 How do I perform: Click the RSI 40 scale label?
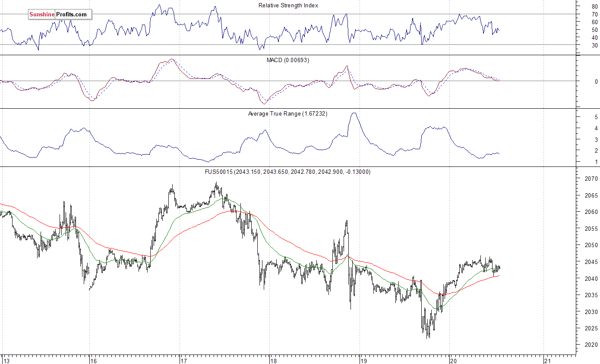click(594, 38)
